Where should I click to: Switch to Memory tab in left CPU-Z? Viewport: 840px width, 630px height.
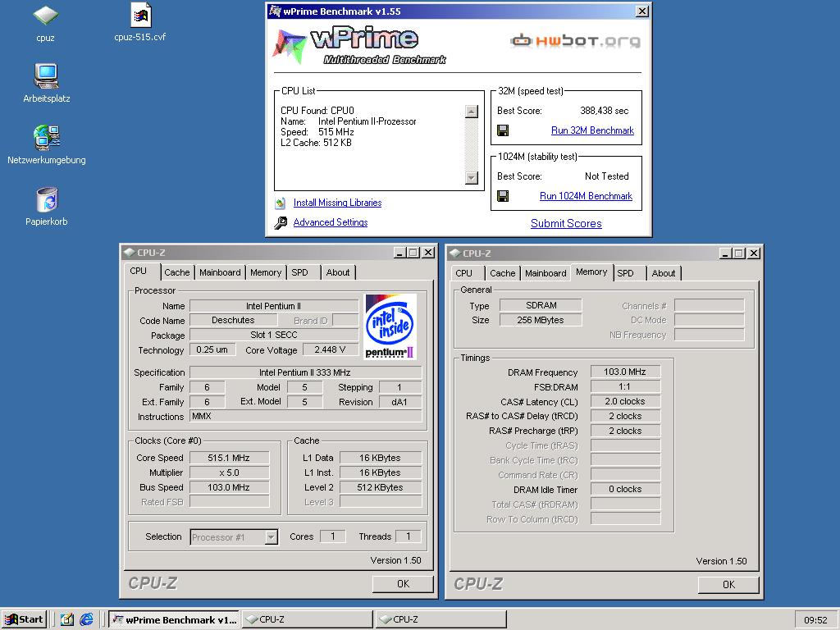(266, 272)
